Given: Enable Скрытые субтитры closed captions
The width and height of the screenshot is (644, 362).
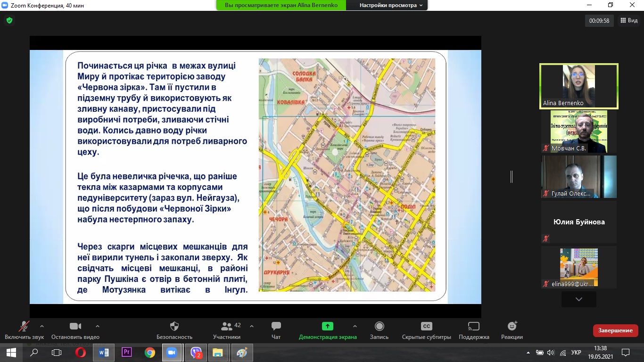Looking at the screenshot, I should [x=426, y=327].
